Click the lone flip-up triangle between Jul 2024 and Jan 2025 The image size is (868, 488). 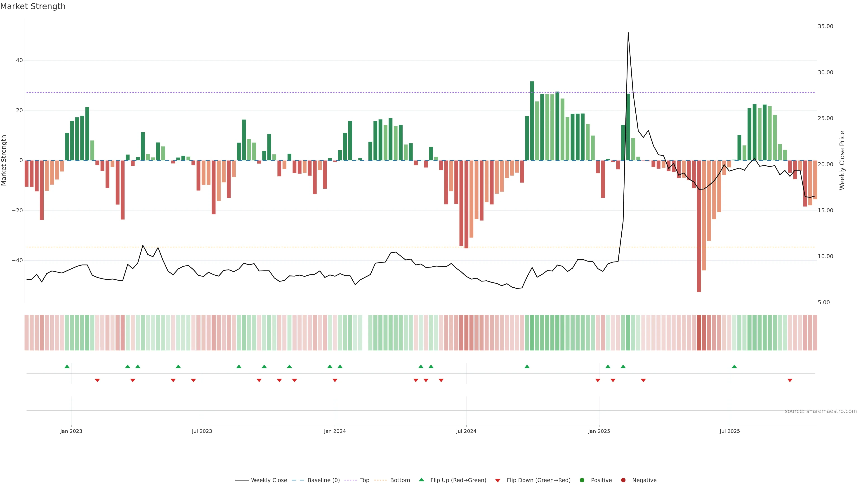click(x=527, y=366)
